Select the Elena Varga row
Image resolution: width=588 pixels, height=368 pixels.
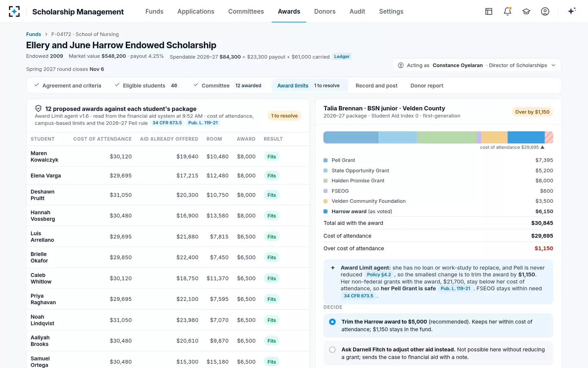[x=168, y=176]
